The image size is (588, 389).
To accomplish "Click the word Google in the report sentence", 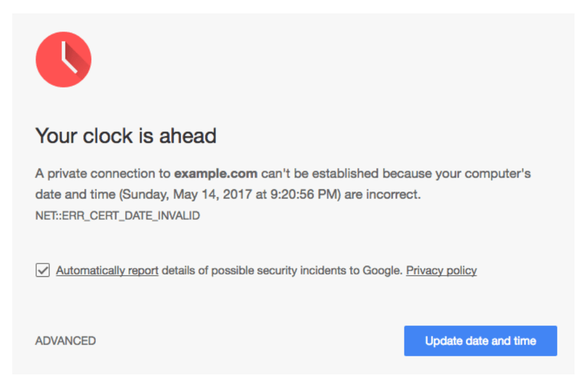I will pos(382,270).
